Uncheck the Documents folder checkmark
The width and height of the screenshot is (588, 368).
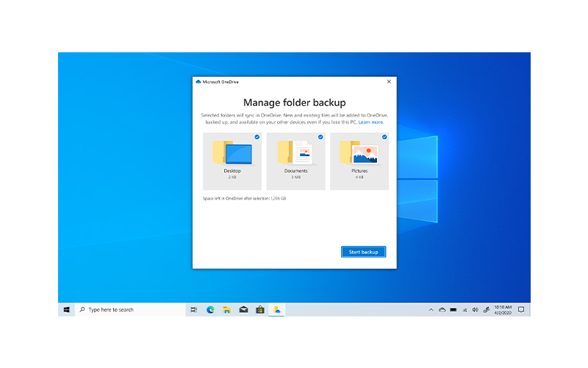click(320, 137)
